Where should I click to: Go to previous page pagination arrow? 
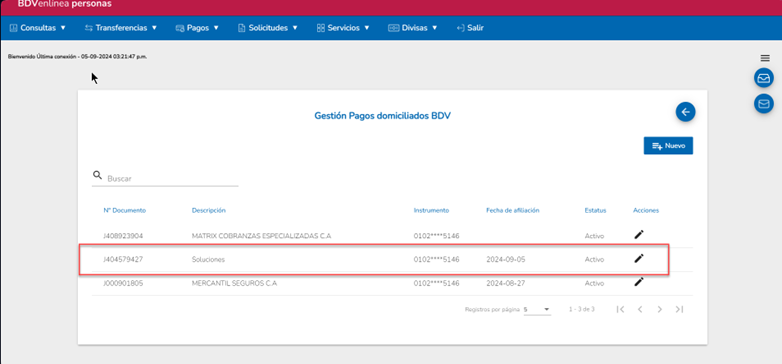(x=640, y=309)
